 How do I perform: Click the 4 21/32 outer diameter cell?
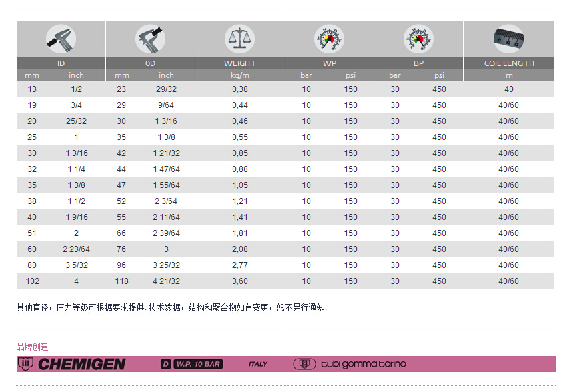[x=166, y=281]
